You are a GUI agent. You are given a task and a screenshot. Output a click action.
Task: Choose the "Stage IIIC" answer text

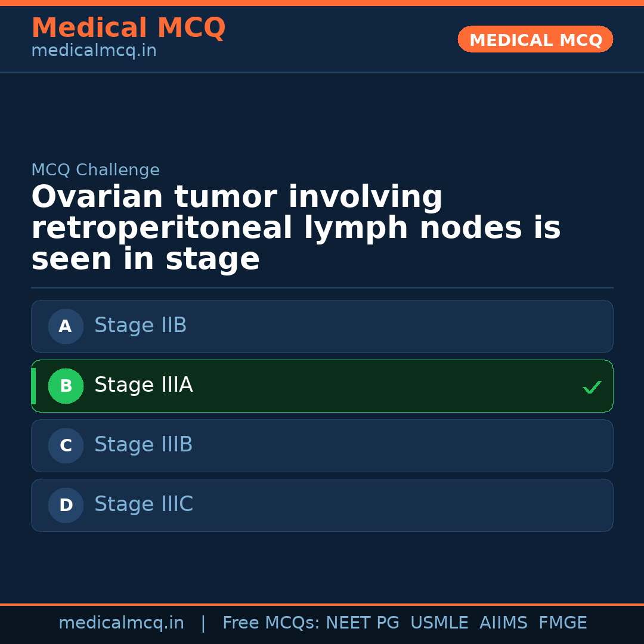[x=143, y=504]
